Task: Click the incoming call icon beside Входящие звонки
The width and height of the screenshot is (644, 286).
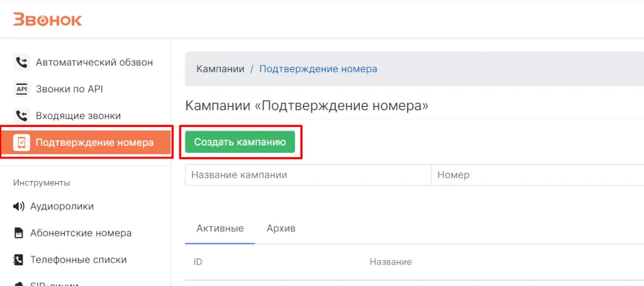Action: pos(21,116)
